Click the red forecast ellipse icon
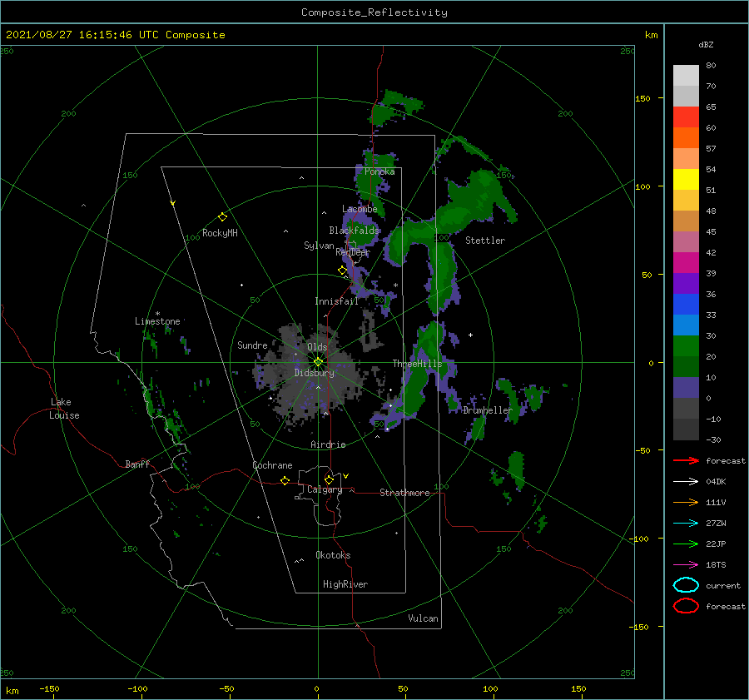 coord(686,606)
